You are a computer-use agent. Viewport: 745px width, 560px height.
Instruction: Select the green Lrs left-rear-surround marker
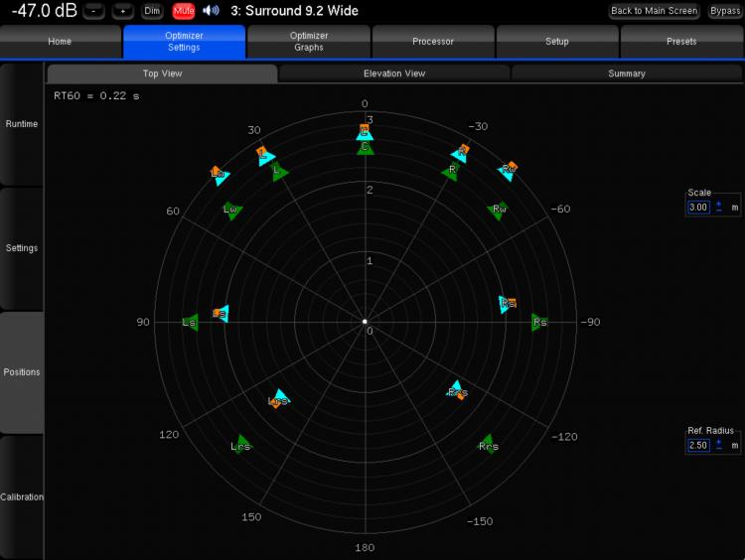point(241,445)
